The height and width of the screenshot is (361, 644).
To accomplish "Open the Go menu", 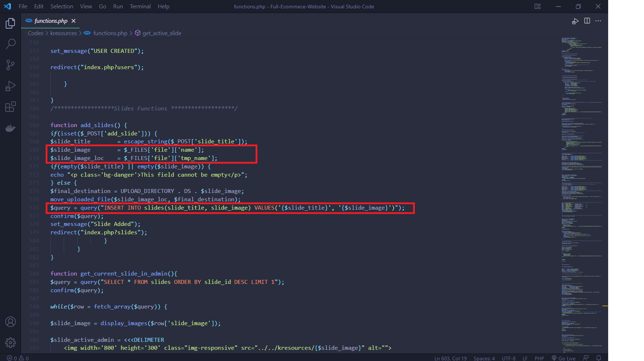I will point(102,7).
